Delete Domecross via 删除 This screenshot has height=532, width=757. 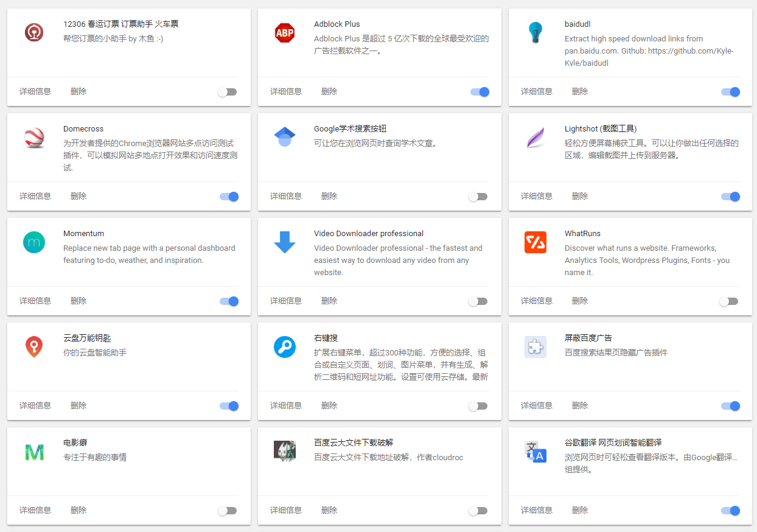[x=78, y=196]
